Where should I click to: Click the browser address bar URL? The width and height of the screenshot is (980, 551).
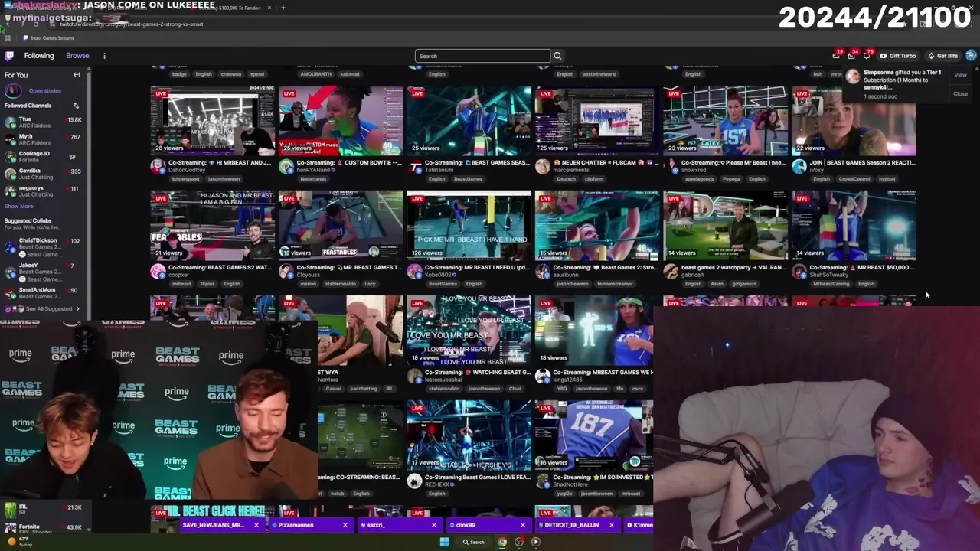[132, 24]
